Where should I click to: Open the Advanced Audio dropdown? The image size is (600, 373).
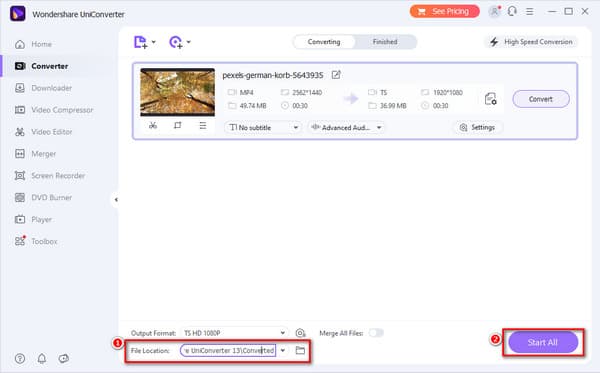pos(346,127)
